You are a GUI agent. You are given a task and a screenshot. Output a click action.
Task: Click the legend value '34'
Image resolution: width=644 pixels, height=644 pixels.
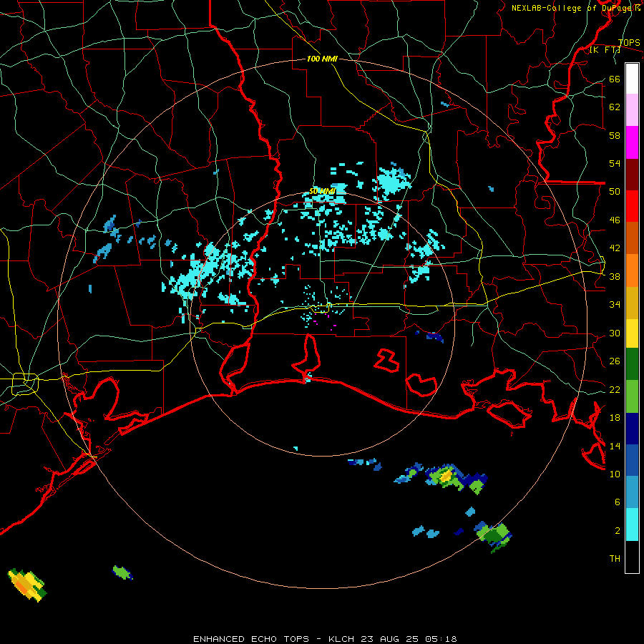(615, 305)
